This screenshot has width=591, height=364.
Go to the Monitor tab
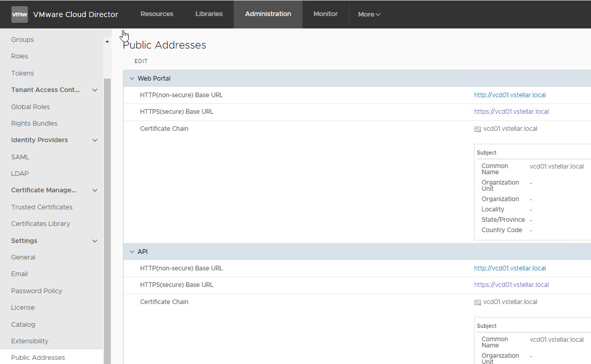(x=325, y=14)
